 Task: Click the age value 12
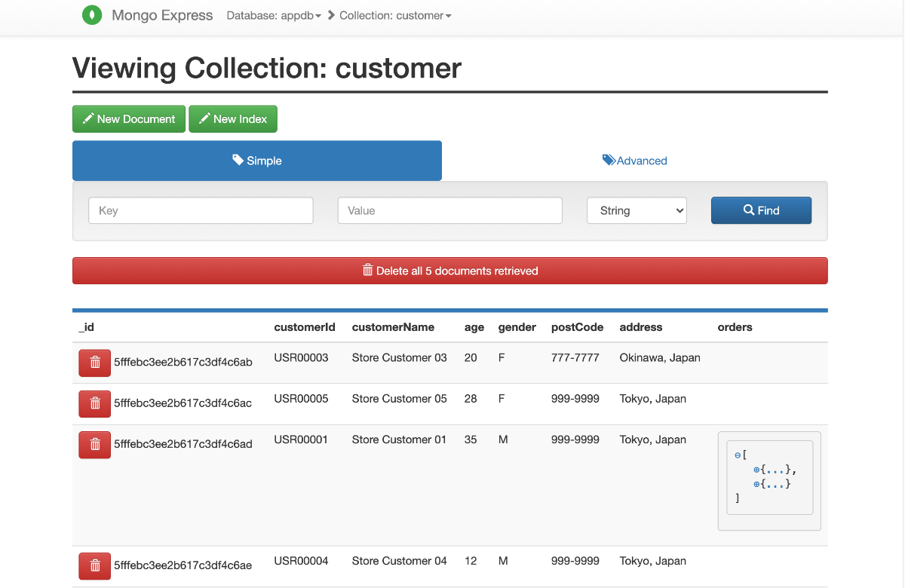pos(471,560)
